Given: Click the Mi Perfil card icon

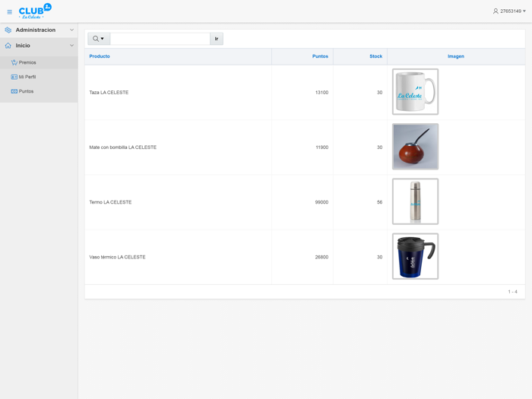Looking at the screenshot, I should click(x=14, y=77).
